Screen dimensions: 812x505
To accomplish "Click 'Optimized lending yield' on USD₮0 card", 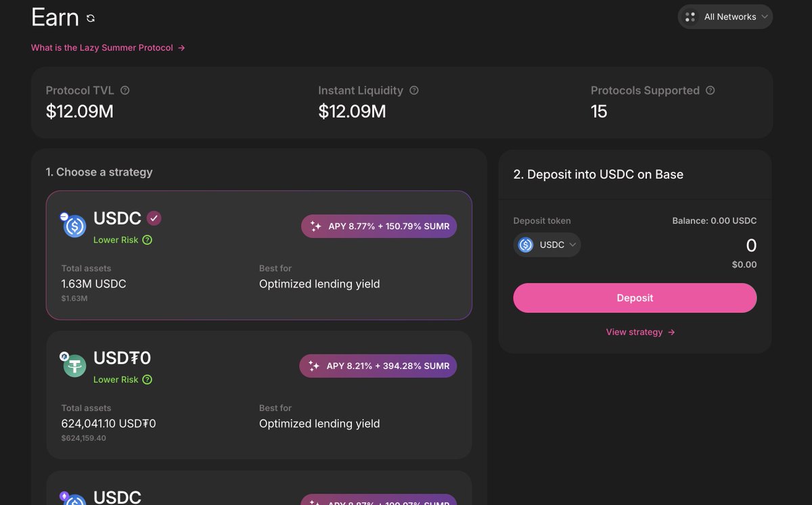I will [x=319, y=424].
